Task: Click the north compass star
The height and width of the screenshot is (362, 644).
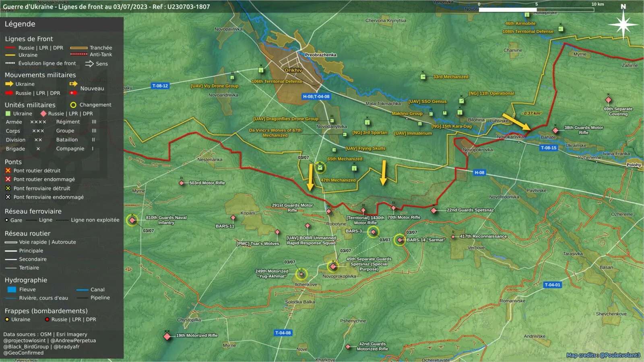Action: pyautogui.click(x=623, y=24)
